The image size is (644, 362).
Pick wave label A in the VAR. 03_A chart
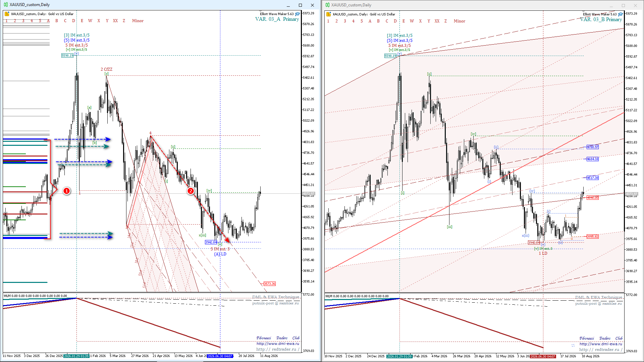[48, 21]
